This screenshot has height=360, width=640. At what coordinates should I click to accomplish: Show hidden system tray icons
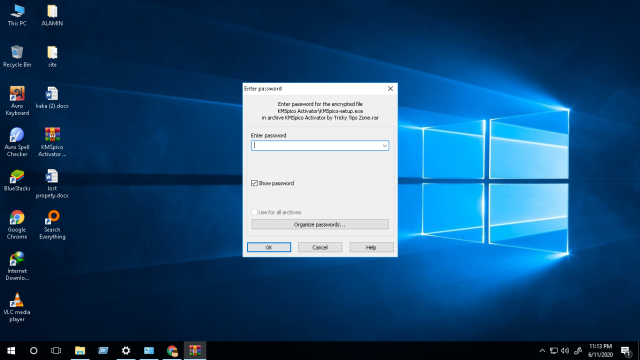542,351
